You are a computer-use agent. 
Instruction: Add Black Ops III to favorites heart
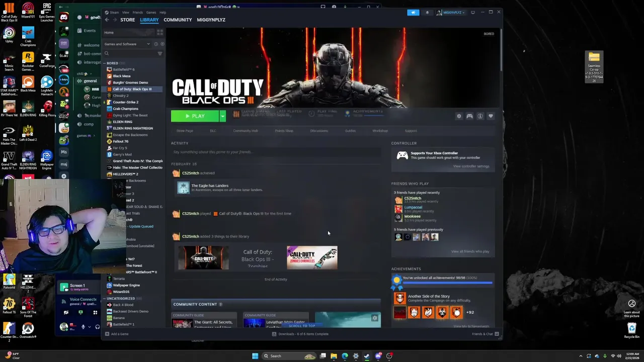(491, 116)
